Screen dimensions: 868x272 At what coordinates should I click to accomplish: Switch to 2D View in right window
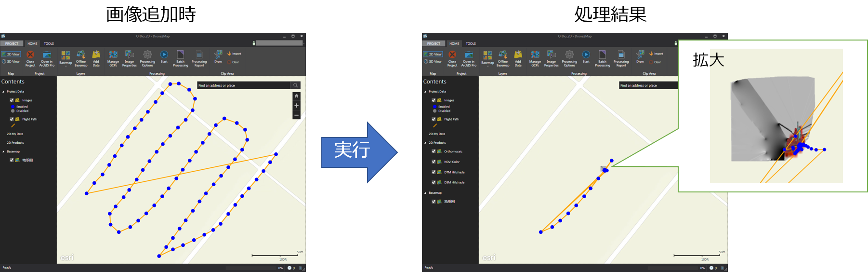click(433, 54)
